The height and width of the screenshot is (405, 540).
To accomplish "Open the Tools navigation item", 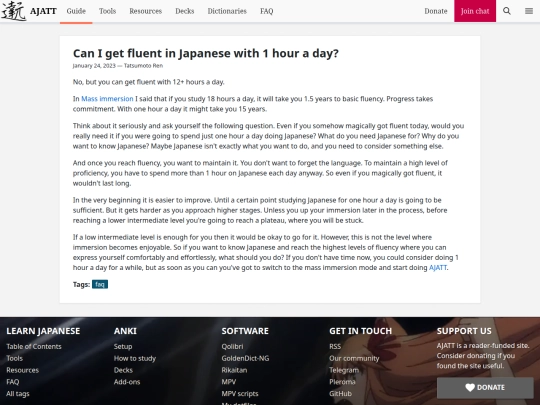I will 107,11.
